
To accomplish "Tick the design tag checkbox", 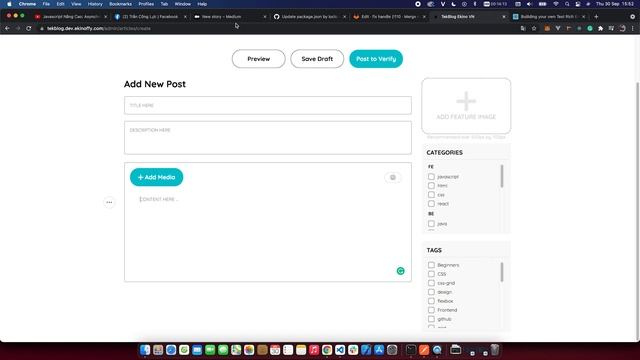I will coord(431,292).
